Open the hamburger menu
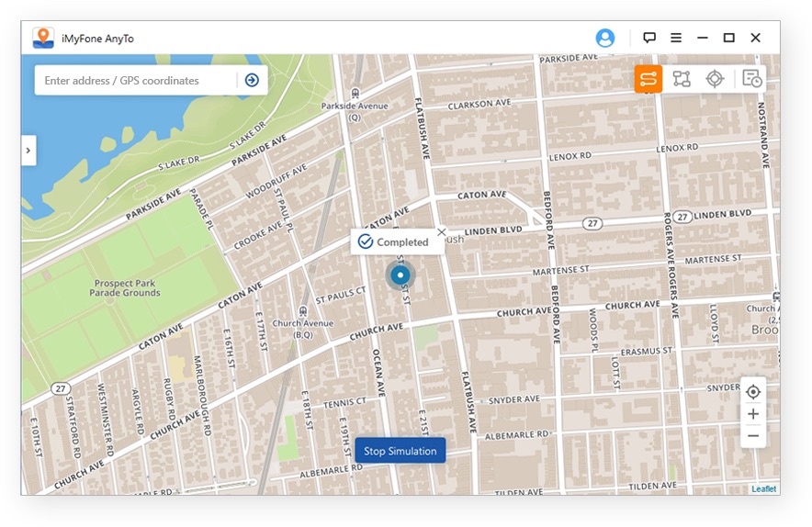 (676, 38)
